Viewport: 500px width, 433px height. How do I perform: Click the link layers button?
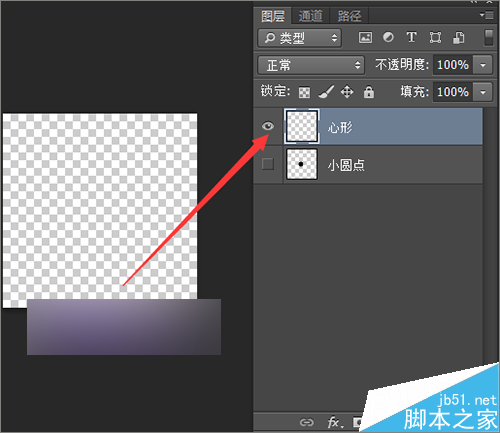coord(306,423)
